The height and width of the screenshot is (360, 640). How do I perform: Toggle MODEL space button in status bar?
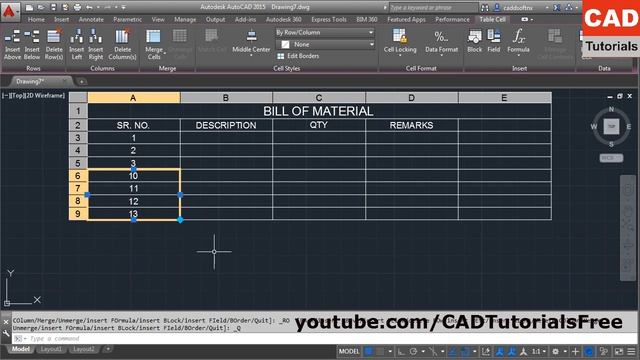349,351
